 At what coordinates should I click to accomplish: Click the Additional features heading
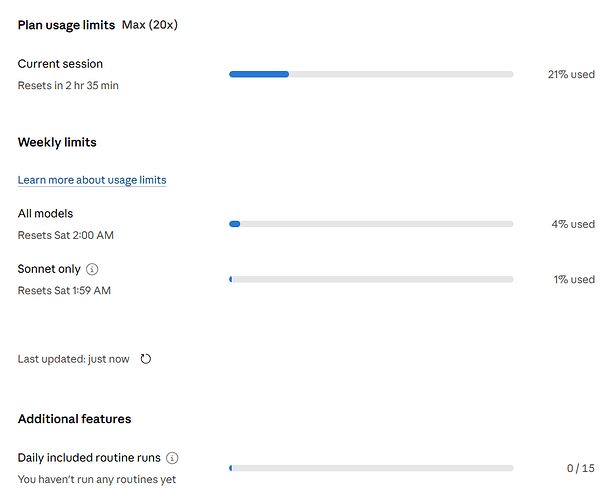(74, 419)
